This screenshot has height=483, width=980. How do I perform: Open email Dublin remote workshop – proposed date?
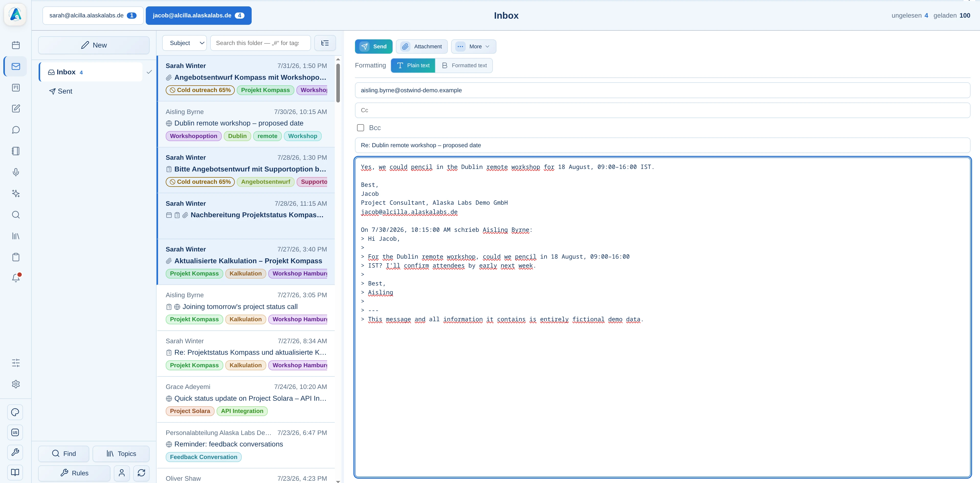[x=246, y=124]
